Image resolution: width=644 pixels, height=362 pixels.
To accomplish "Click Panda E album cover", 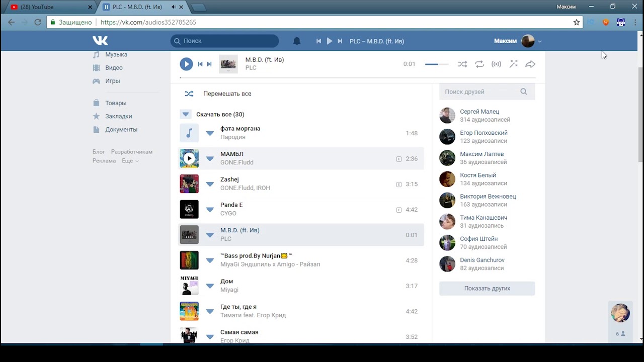I will click(189, 210).
